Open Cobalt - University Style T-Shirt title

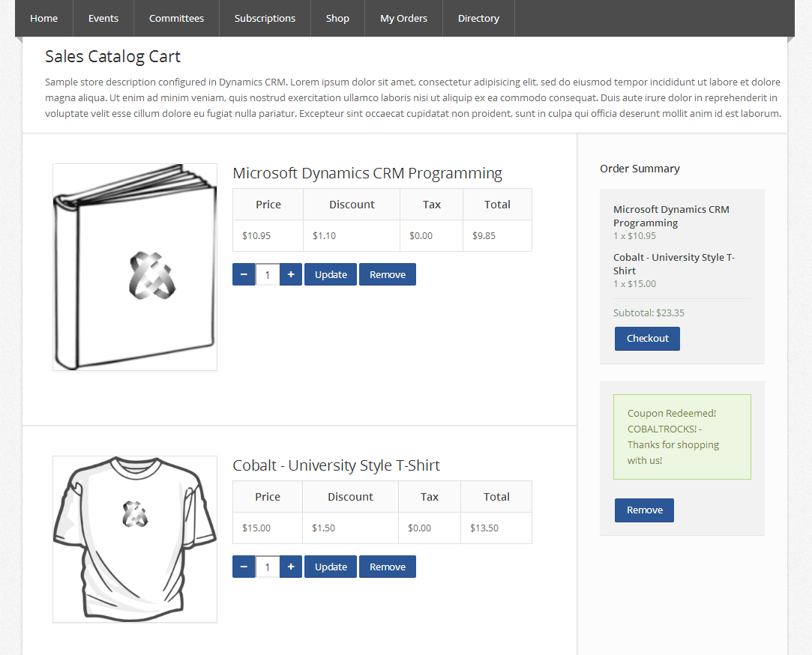pos(336,465)
